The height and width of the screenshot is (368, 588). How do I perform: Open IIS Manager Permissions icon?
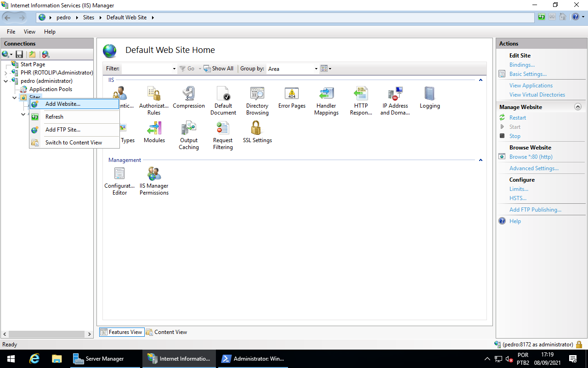click(x=154, y=181)
